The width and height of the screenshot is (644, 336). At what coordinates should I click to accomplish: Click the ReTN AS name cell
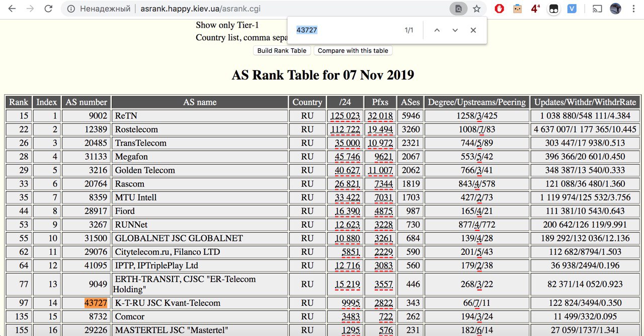click(200, 116)
